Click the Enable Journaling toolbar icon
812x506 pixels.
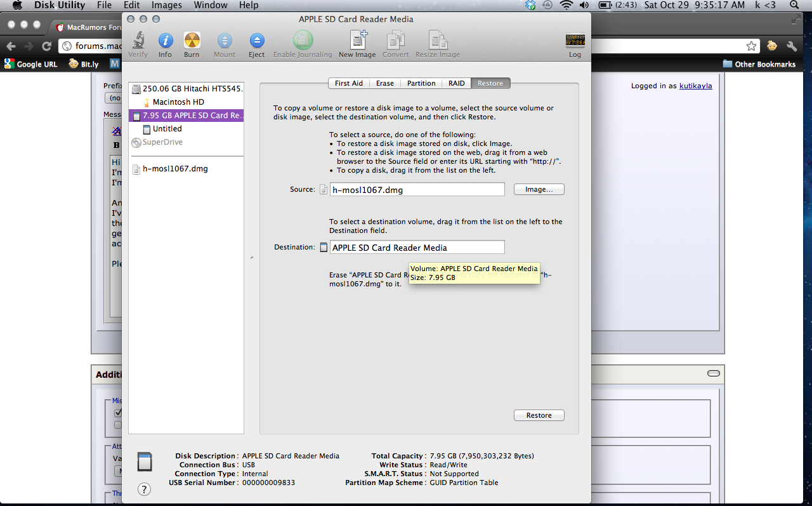click(303, 41)
